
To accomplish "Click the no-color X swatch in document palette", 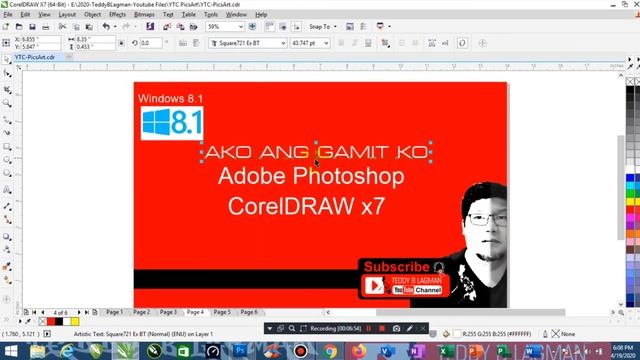I will coord(42,322).
